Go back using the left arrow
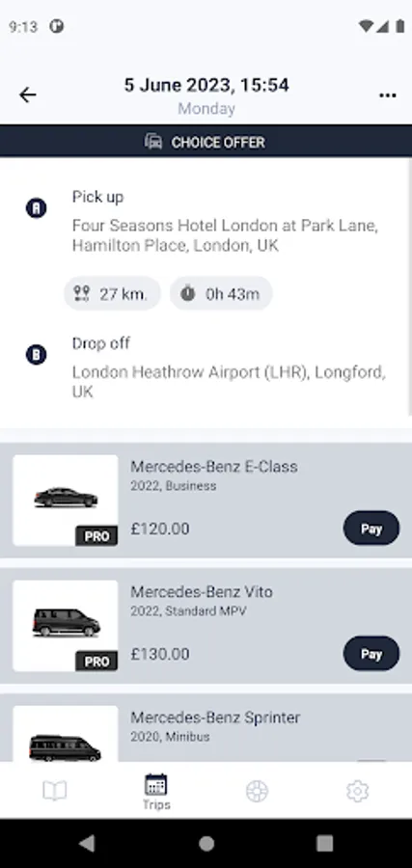Image resolution: width=412 pixels, height=868 pixels. [27, 95]
